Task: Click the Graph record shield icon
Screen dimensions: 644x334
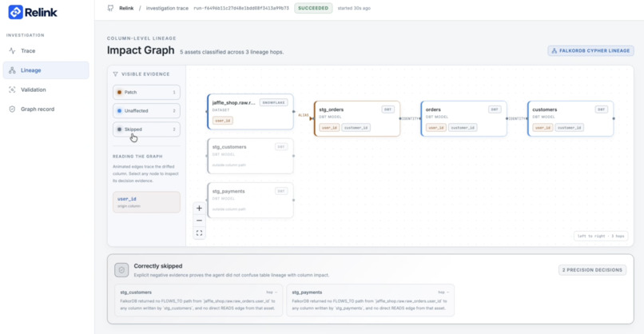Action: click(12, 109)
